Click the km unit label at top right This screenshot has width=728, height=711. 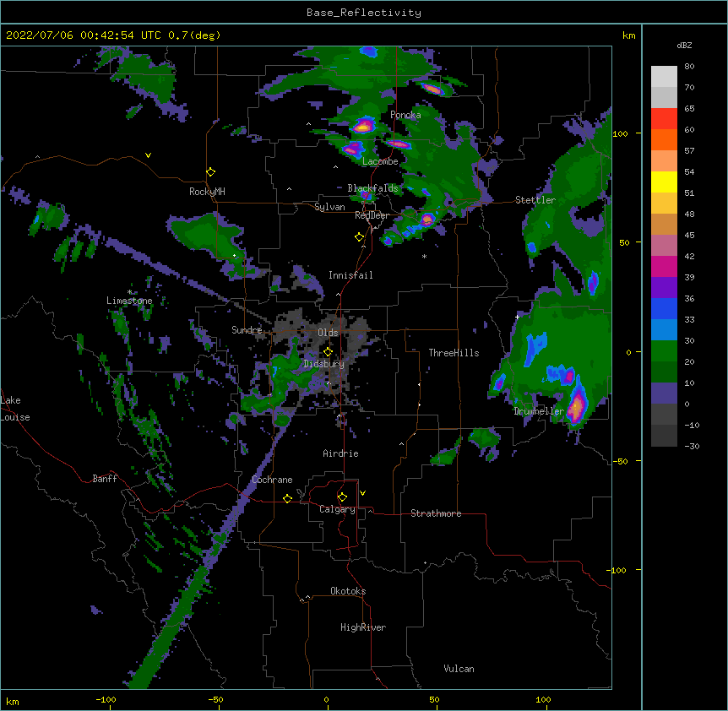pos(628,35)
